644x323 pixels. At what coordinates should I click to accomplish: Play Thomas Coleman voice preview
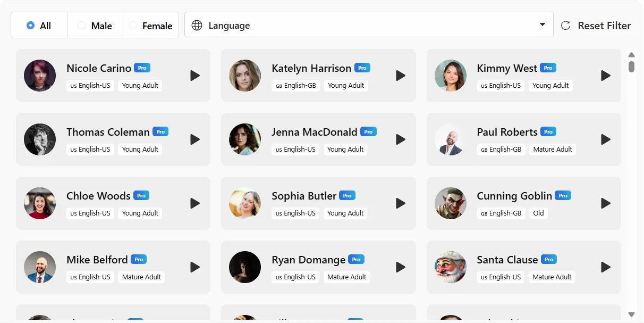click(195, 139)
